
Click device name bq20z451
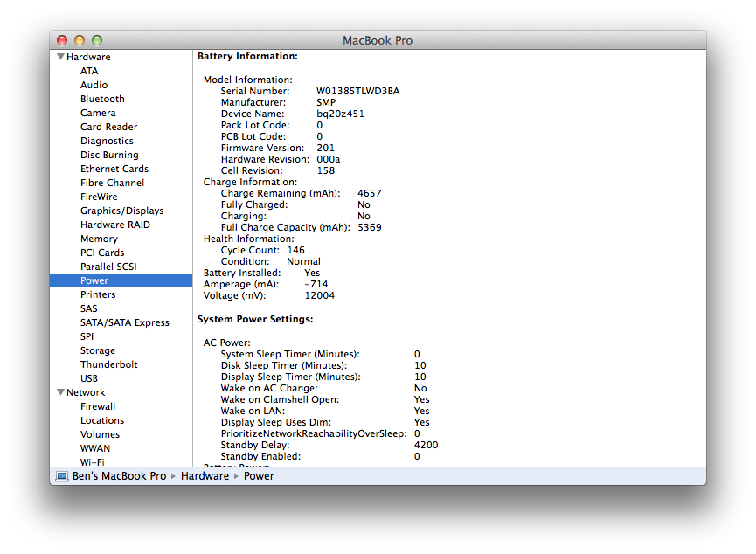[x=340, y=114]
